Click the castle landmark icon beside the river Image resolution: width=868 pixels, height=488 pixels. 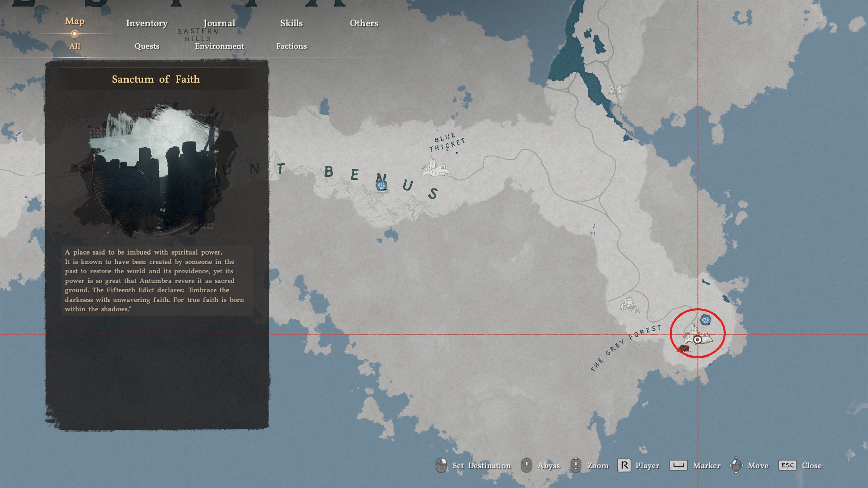(x=616, y=89)
